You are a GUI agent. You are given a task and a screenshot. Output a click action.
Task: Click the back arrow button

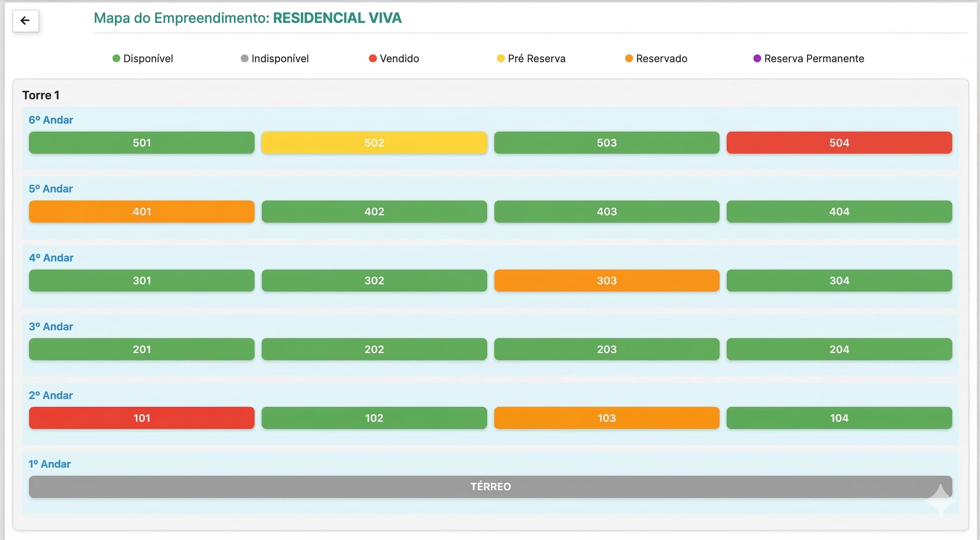pos(26,20)
